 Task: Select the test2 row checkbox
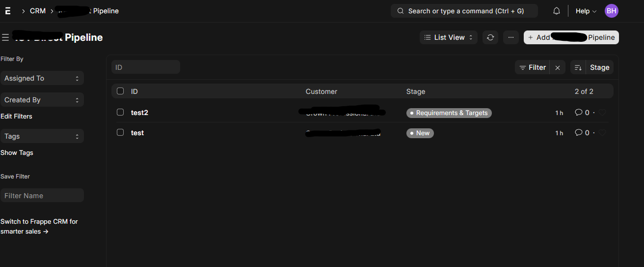click(x=120, y=113)
